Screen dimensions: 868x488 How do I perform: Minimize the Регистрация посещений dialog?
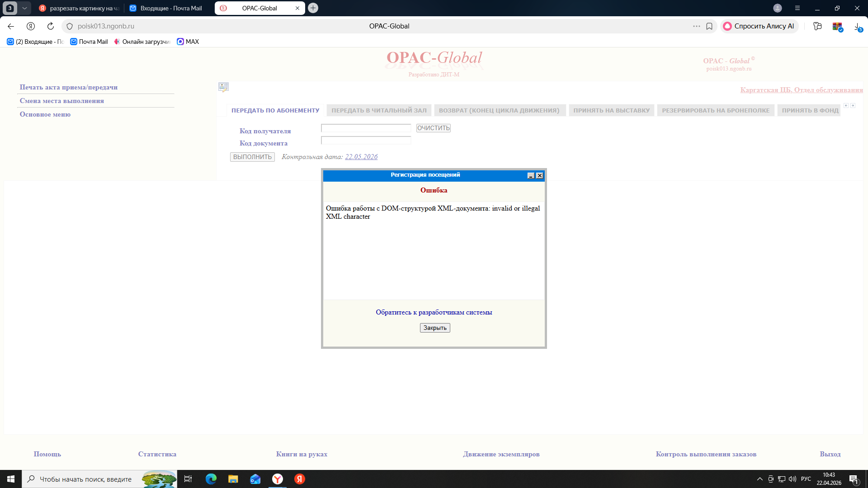(531, 176)
